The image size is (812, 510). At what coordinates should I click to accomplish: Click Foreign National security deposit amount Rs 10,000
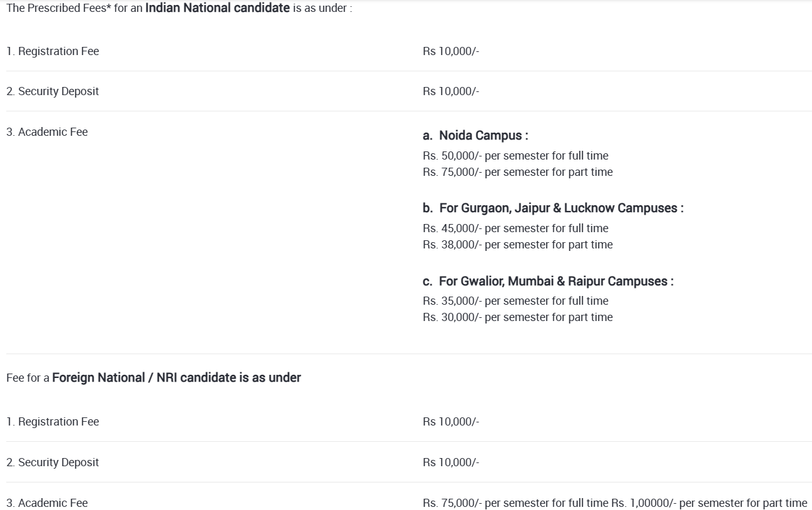point(450,462)
